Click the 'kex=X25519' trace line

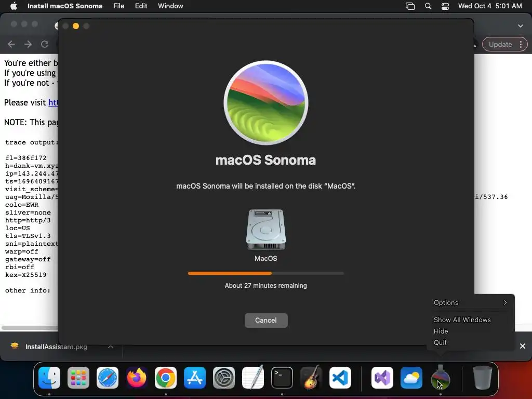pos(26,275)
